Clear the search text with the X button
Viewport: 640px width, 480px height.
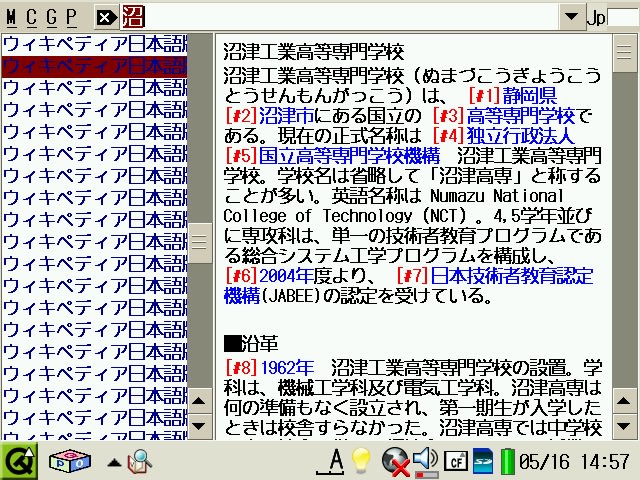(x=105, y=18)
